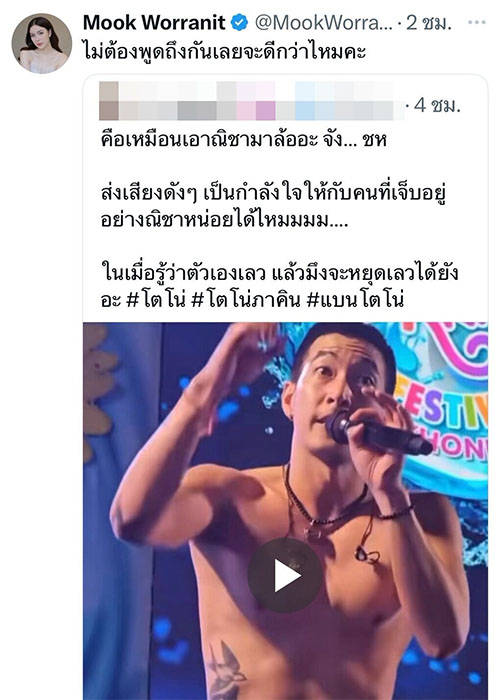
Task: Click the tweet text 'ไม่ต้องพูดถึงกันเลยจะดีกว่าไหมคะ'
Action: pos(225,52)
